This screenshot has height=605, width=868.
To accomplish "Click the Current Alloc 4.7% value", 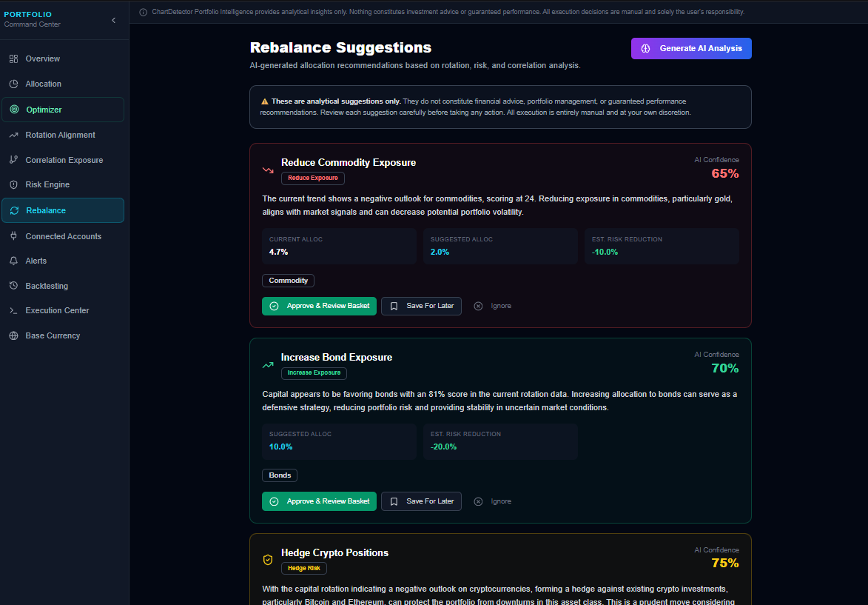I will [278, 252].
